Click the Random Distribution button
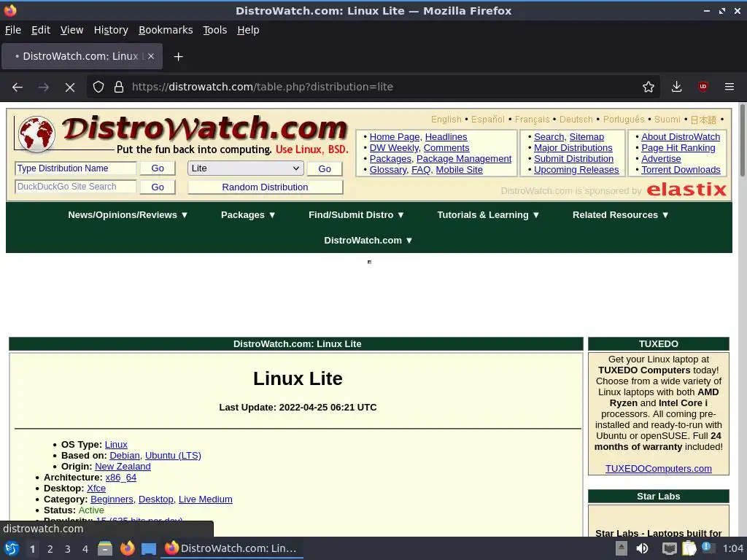 (x=265, y=187)
